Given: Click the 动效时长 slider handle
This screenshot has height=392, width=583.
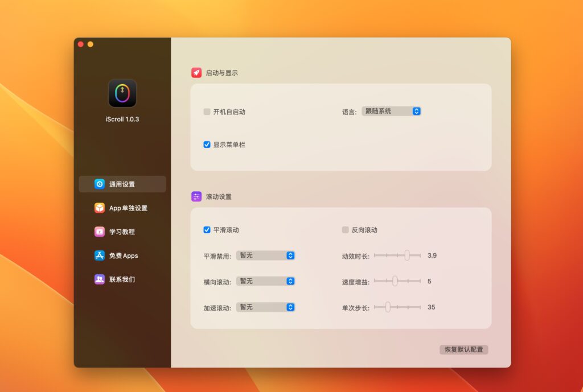Looking at the screenshot, I should click(x=407, y=255).
